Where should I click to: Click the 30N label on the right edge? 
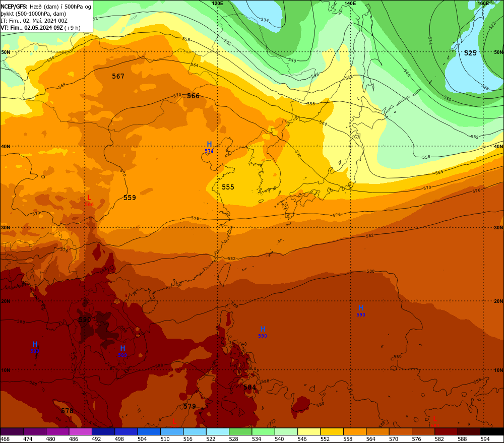498,228
